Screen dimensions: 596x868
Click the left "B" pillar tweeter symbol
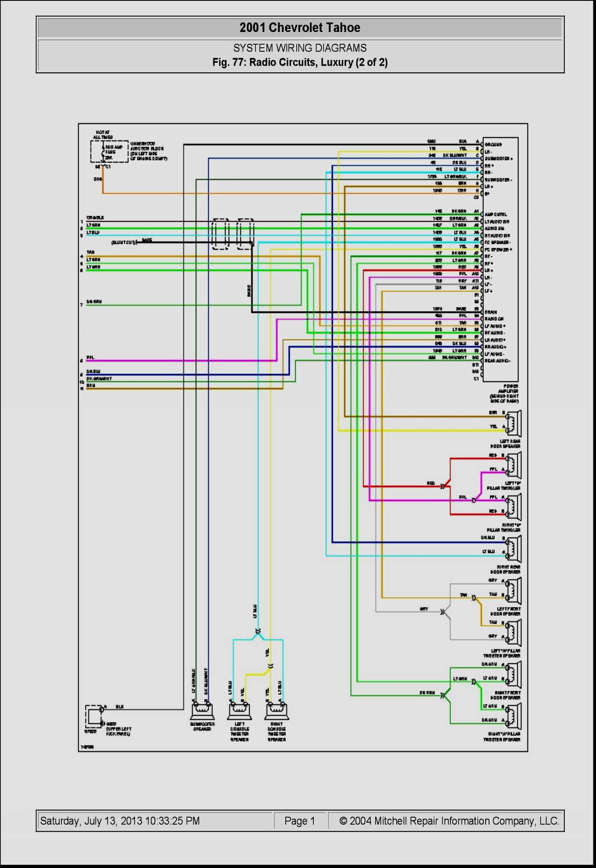pos(513,465)
